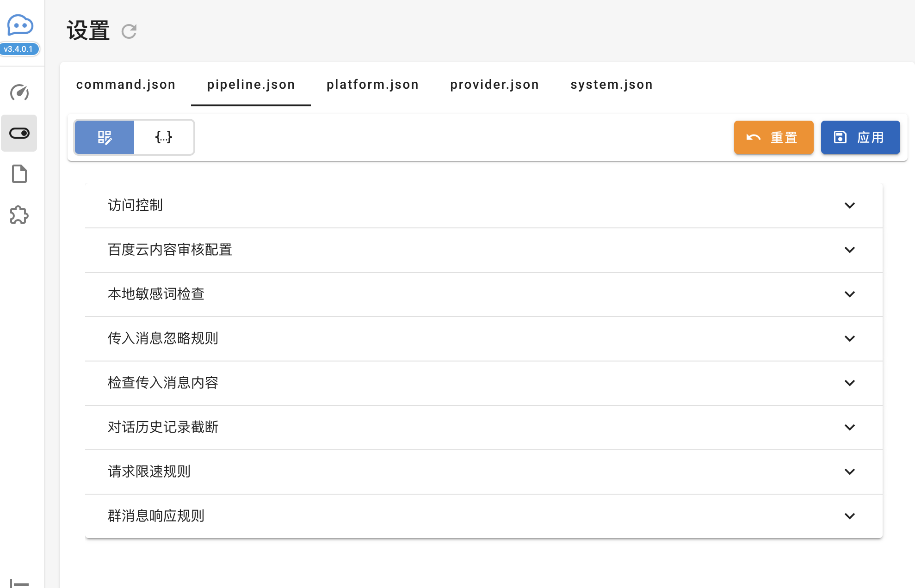Expand the 请求限速规则 section
The height and width of the screenshot is (588, 915).
849,472
